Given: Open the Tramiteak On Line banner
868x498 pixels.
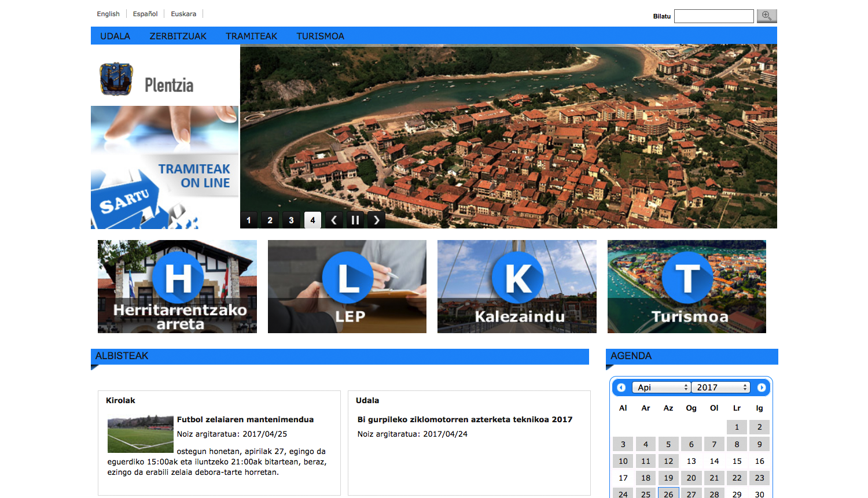Looking at the screenshot, I should [x=165, y=167].
